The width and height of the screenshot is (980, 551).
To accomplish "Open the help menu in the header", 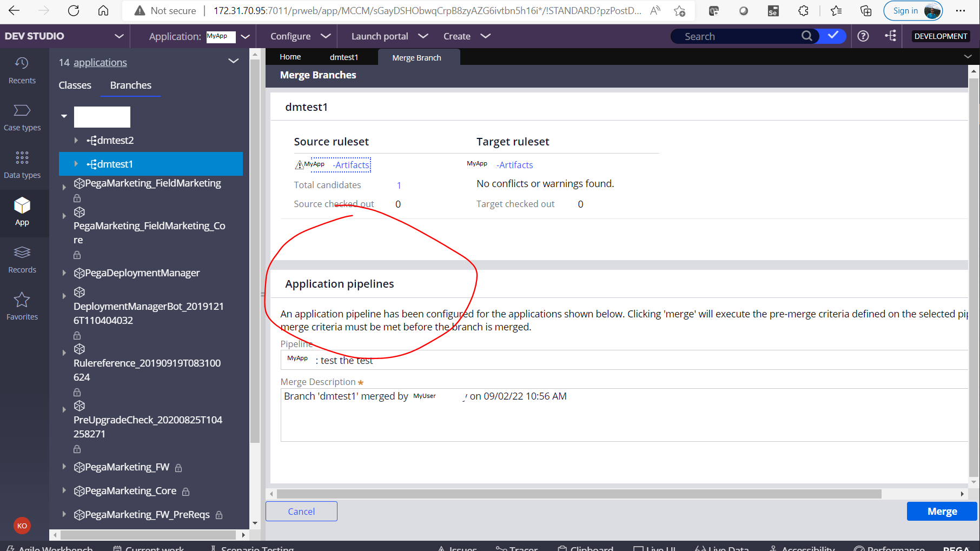I will tap(863, 36).
